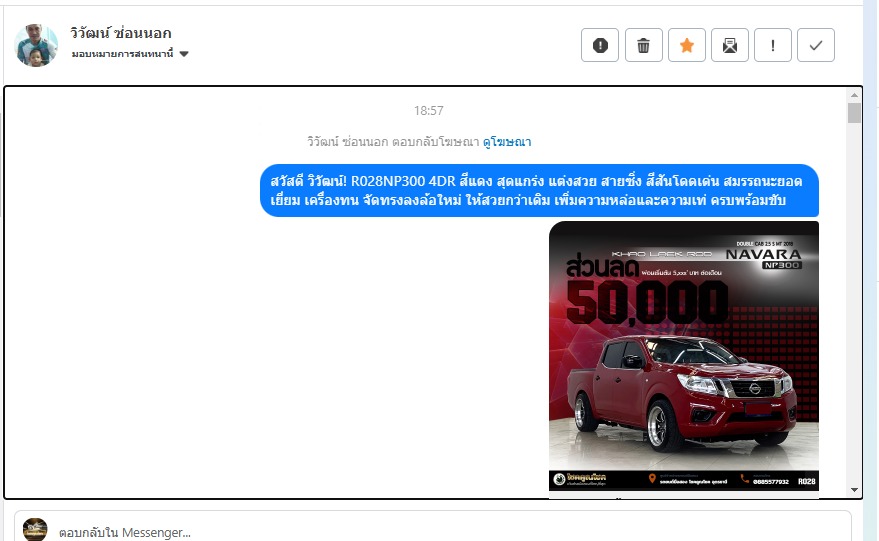Select the 18:57 timestamp

click(x=428, y=110)
